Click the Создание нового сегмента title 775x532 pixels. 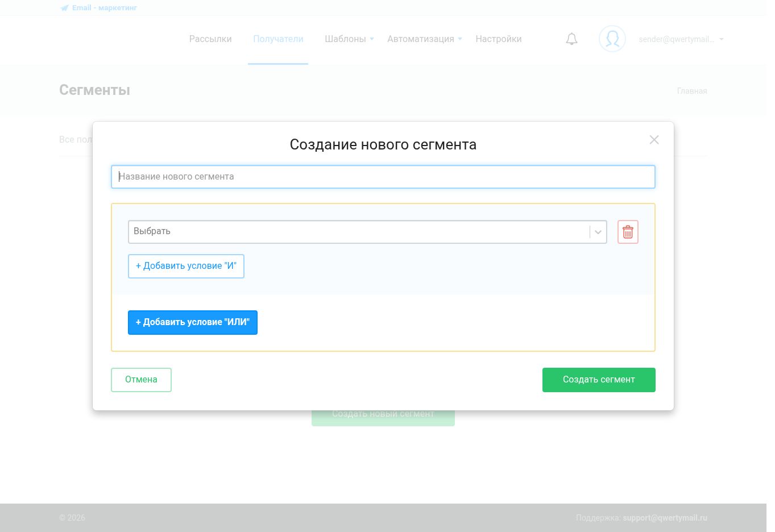tap(383, 144)
